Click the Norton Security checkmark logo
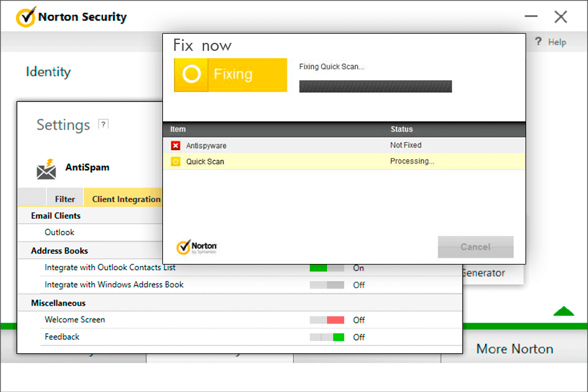The image size is (588, 392). [26, 17]
